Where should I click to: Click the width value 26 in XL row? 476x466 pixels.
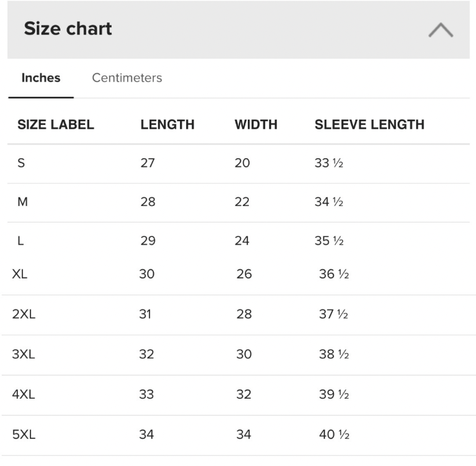[x=244, y=274]
